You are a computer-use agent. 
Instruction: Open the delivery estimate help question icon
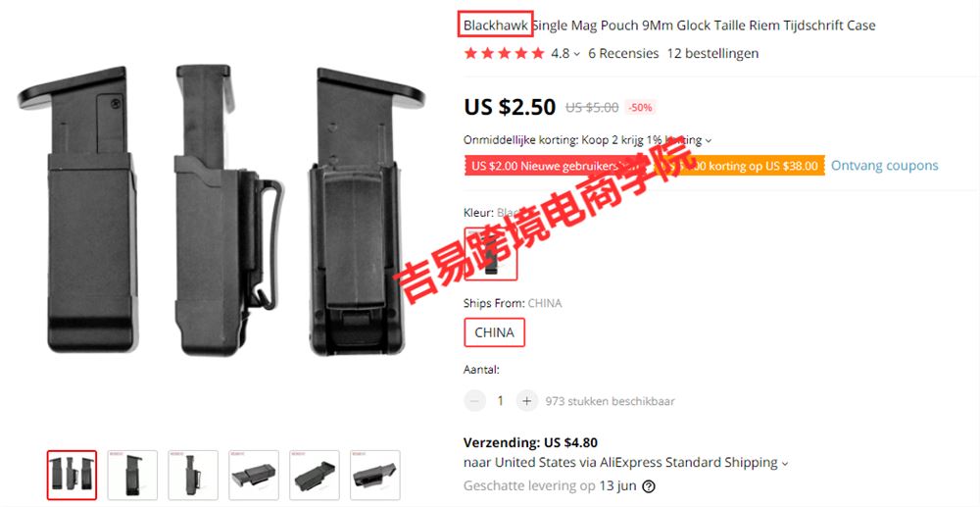tap(649, 486)
